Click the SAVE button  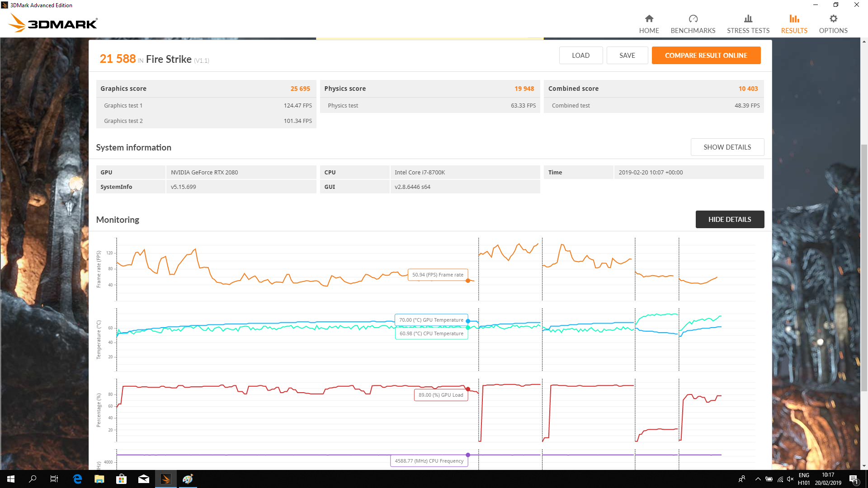(627, 55)
